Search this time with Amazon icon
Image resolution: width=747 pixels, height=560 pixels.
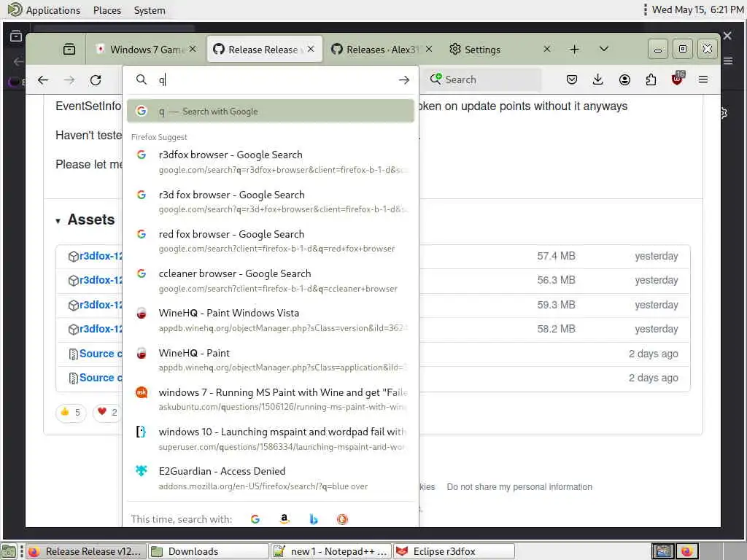click(x=285, y=519)
